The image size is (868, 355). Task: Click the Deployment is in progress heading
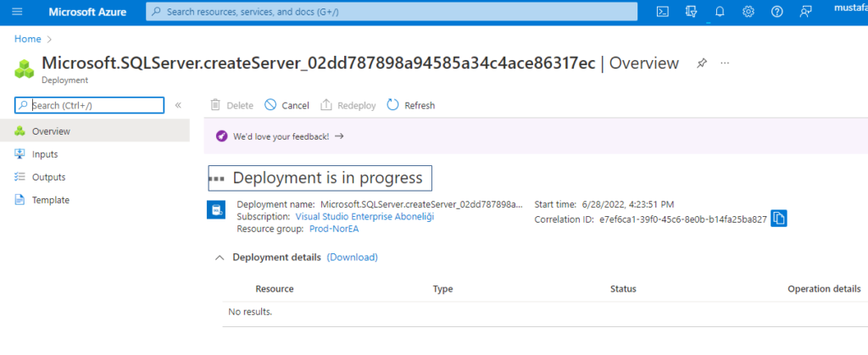click(x=327, y=178)
